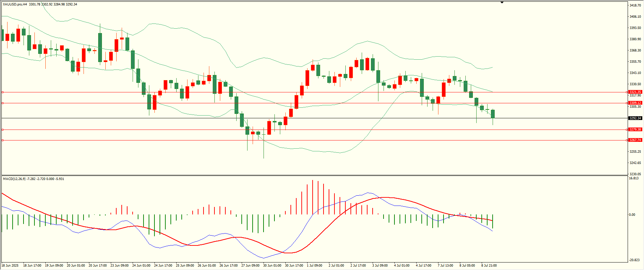
Task: Click the 20 Jun 17:00 time label
Action: click(x=98, y=266)
